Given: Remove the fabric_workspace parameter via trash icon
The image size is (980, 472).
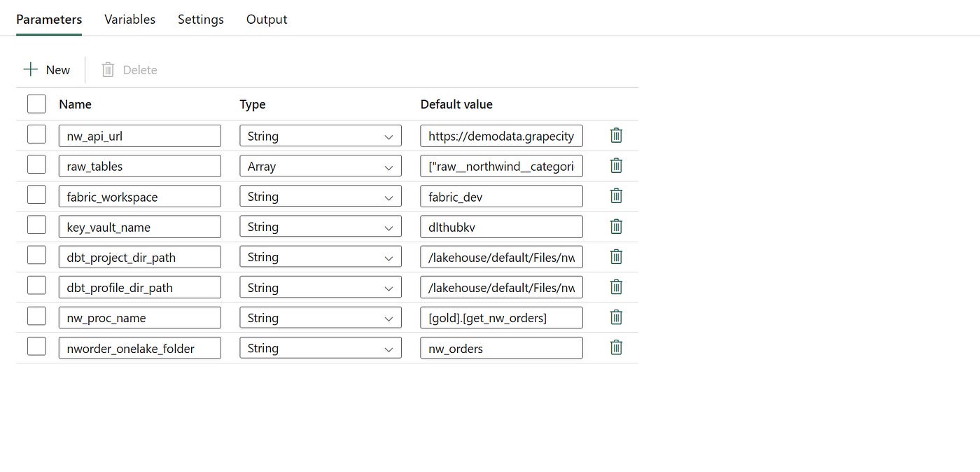Looking at the screenshot, I should click(x=616, y=196).
